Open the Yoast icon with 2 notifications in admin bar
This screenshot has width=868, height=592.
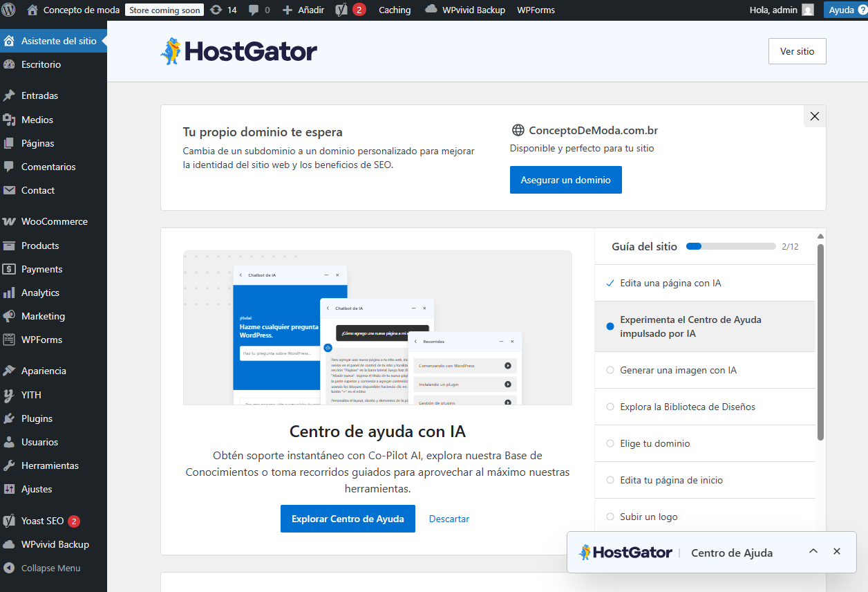(341, 10)
